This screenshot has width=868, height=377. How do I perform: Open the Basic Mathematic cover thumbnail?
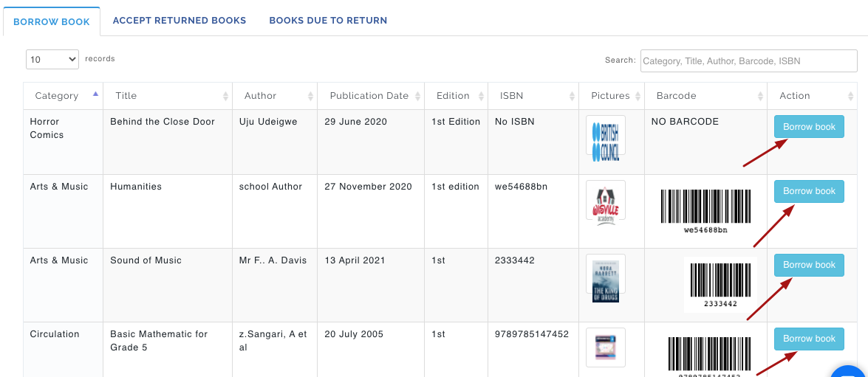[606, 347]
